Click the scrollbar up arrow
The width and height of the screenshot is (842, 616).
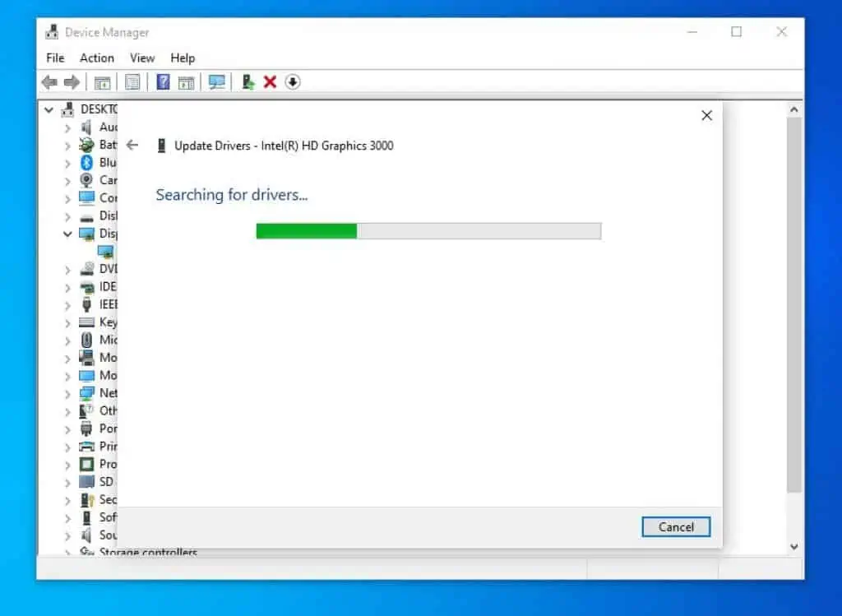coord(794,109)
